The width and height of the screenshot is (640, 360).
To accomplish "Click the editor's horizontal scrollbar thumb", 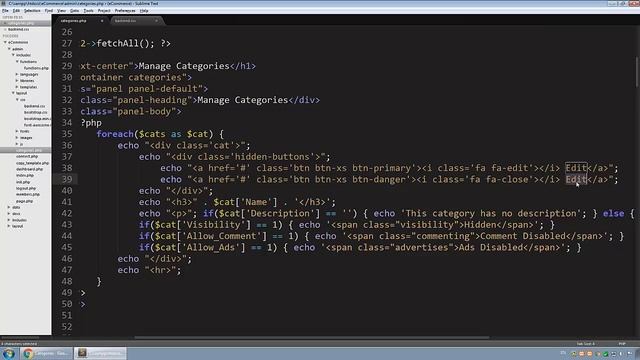I will (312, 338).
